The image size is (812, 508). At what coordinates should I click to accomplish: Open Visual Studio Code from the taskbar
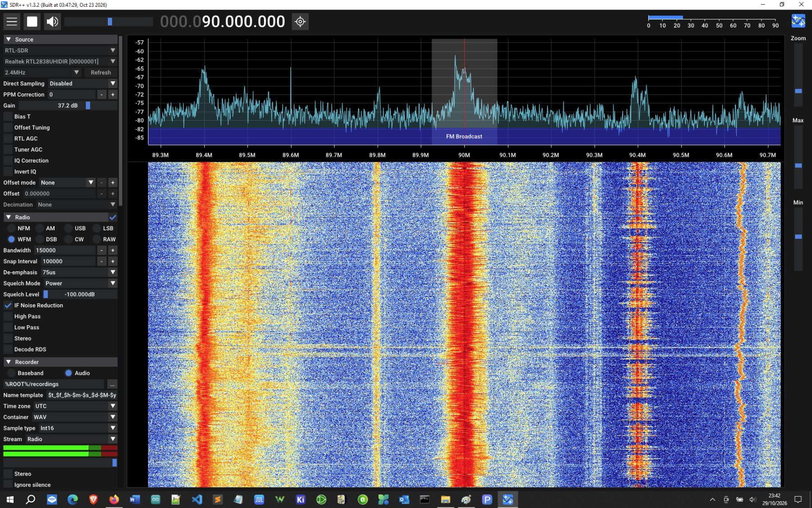click(197, 499)
